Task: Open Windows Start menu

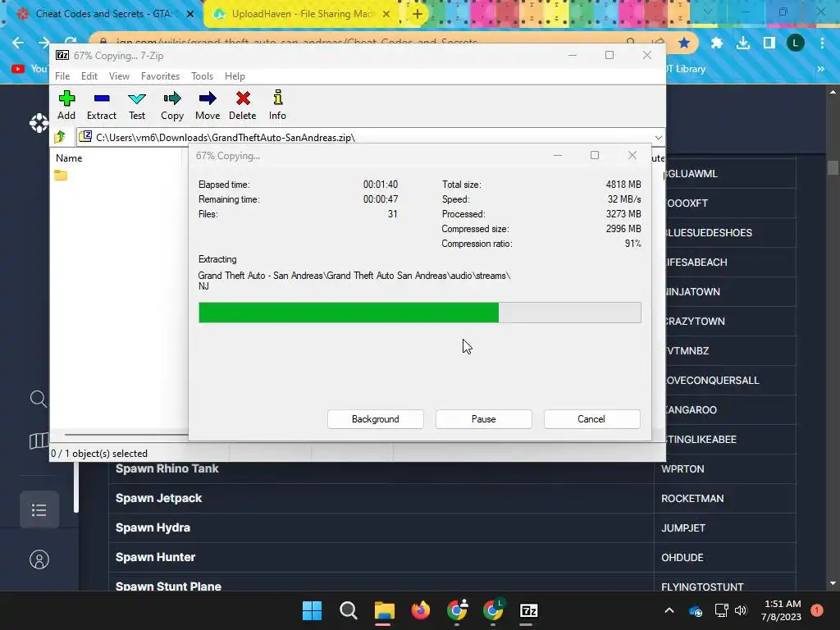Action: pyautogui.click(x=312, y=610)
